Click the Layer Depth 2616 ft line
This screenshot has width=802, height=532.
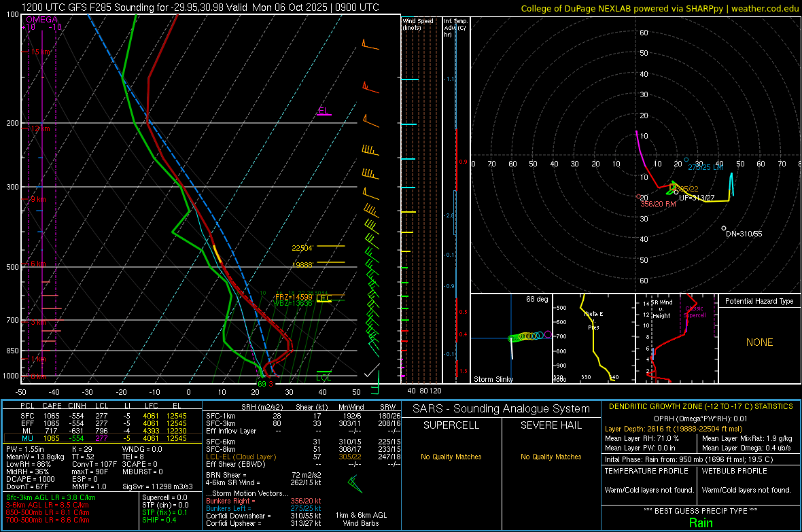pyautogui.click(x=674, y=429)
